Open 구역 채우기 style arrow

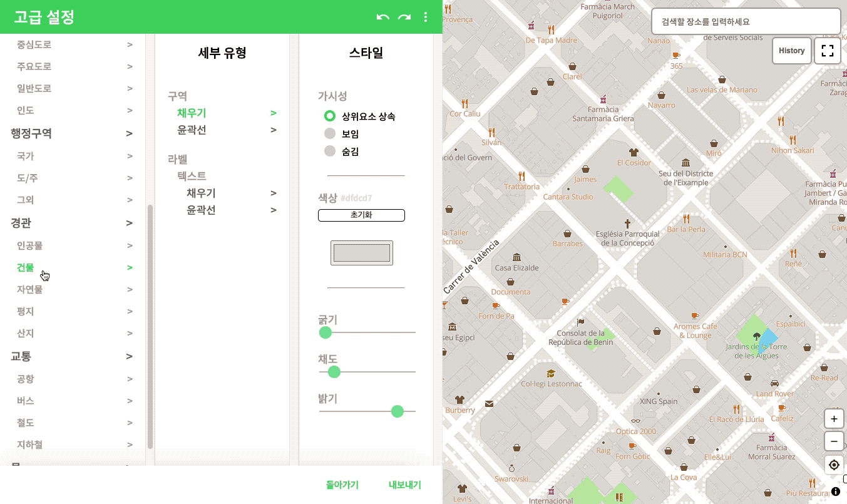pyautogui.click(x=274, y=113)
